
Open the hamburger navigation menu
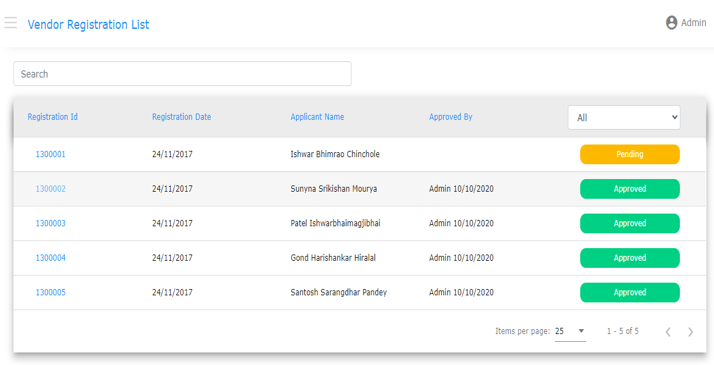click(11, 23)
